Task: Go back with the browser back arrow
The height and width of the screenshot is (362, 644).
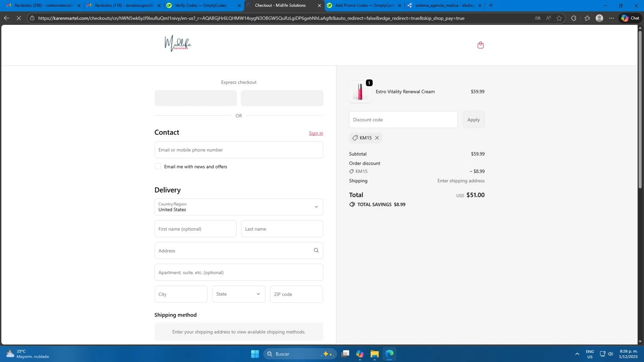Action: (6, 18)
